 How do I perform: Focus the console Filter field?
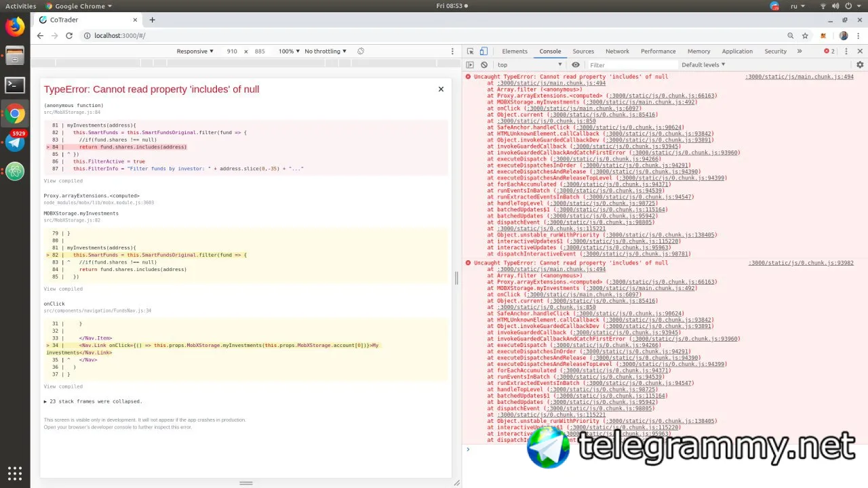632,65
